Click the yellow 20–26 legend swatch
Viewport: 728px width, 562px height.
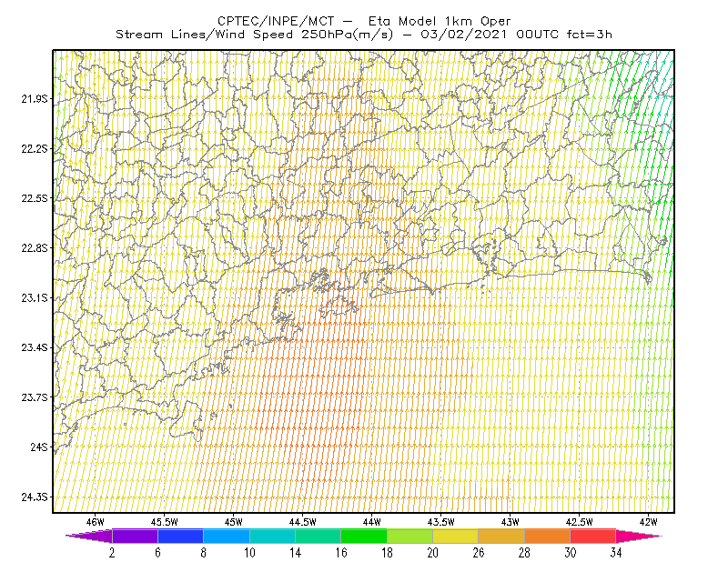[x=456, y=536]
